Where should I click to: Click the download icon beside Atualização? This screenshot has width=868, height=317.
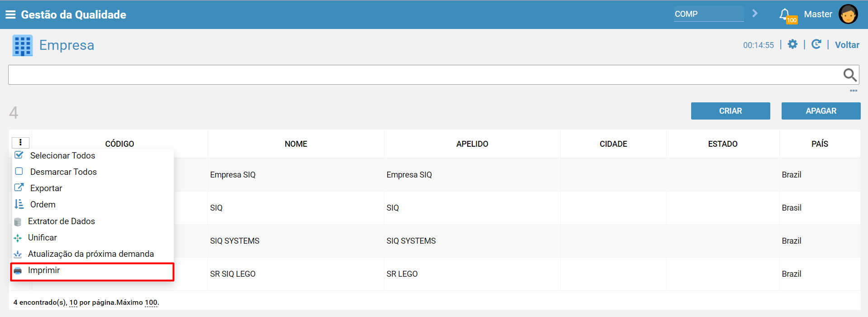(x=18, y=254)
